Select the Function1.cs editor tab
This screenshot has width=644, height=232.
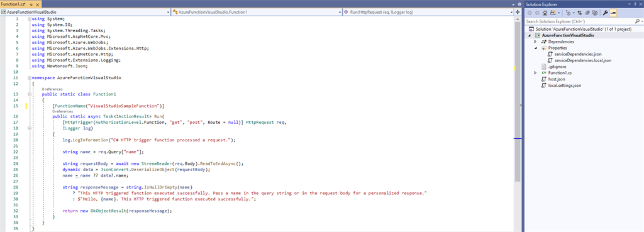click(x=21, y=4)
